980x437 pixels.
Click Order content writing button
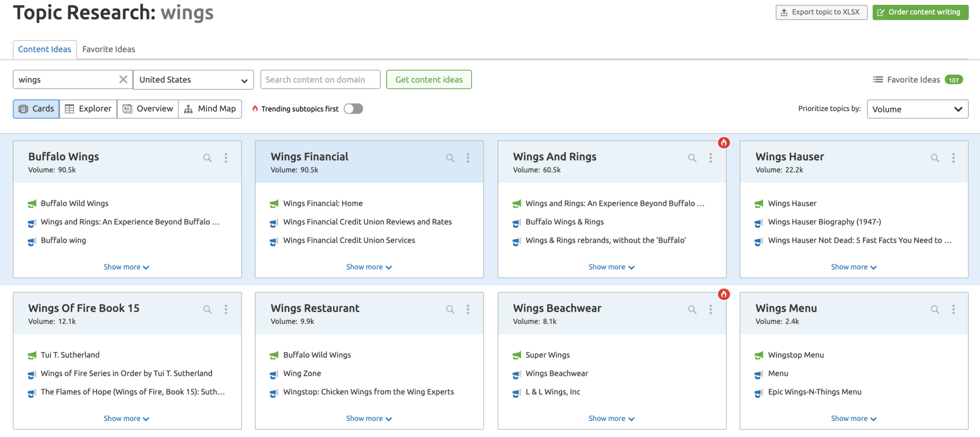click(920, 12)
